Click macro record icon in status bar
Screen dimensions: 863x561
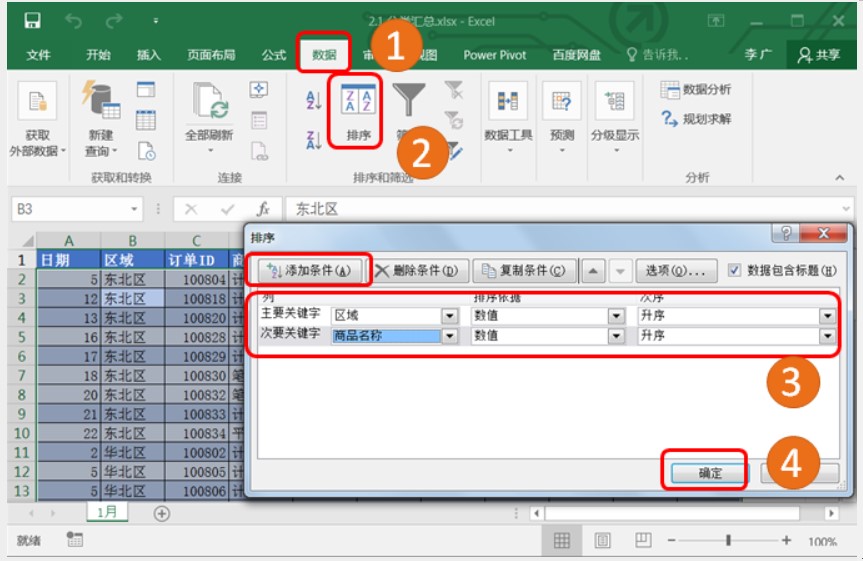(x=75, y=540)
